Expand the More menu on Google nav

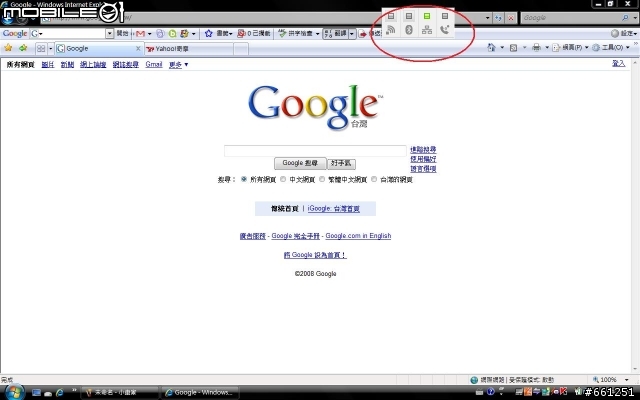178,64
